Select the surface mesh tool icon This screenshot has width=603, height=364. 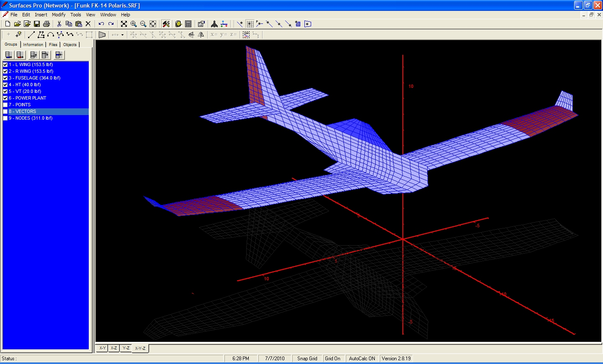(102, 35)
